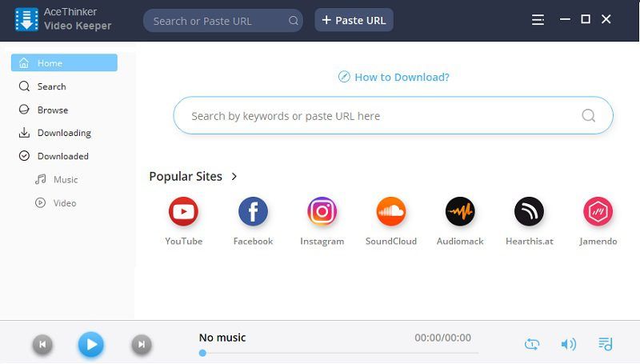Open the Audiomack site icon

click(460, 211)
